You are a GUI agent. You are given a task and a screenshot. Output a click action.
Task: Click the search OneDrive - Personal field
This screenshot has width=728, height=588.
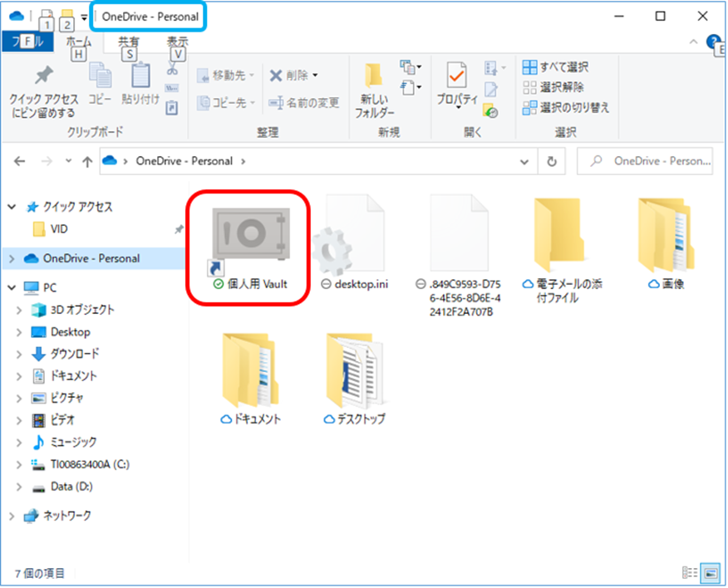point(644,161)
